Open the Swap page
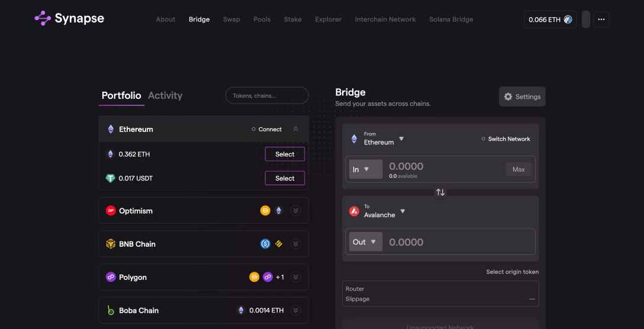The image size is (644, 329). [x=231, y=20]
